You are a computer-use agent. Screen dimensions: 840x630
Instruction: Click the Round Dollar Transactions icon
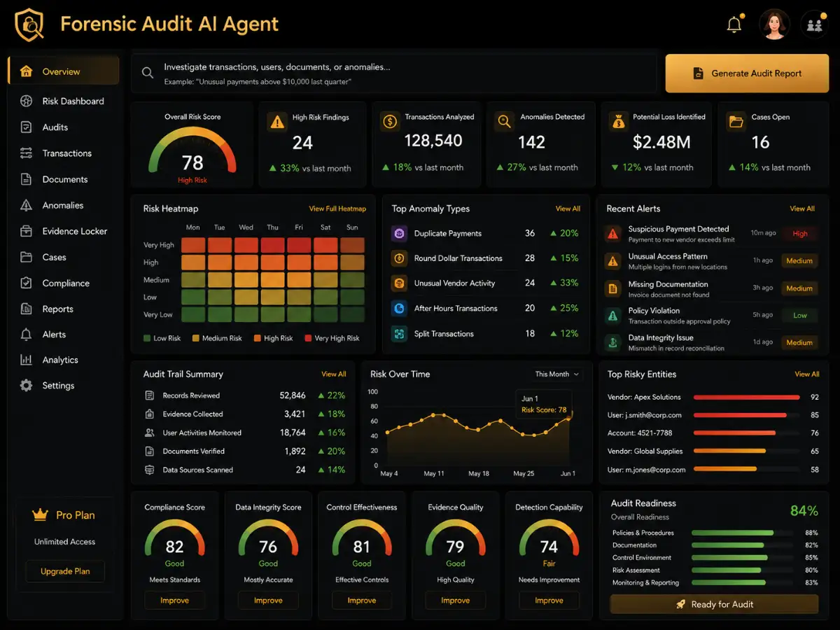click(x=399, y=258)
